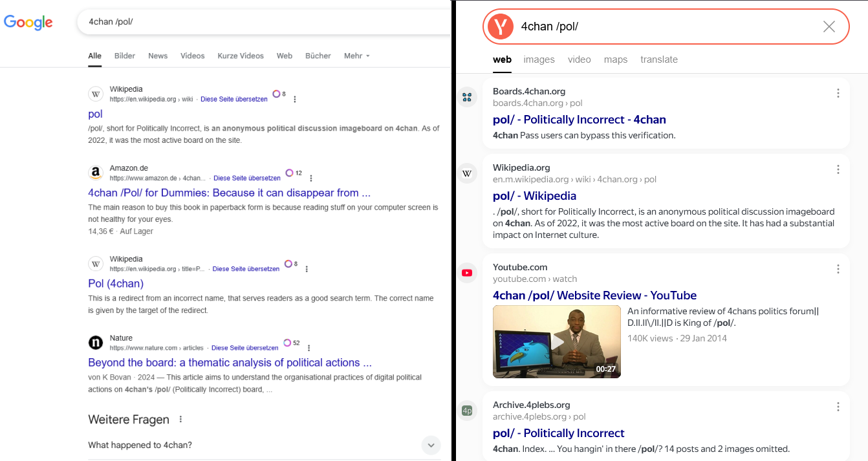Click "Diese Seite übersetzen" for the "Pol (4chan)" result

(x=246, y=269)
